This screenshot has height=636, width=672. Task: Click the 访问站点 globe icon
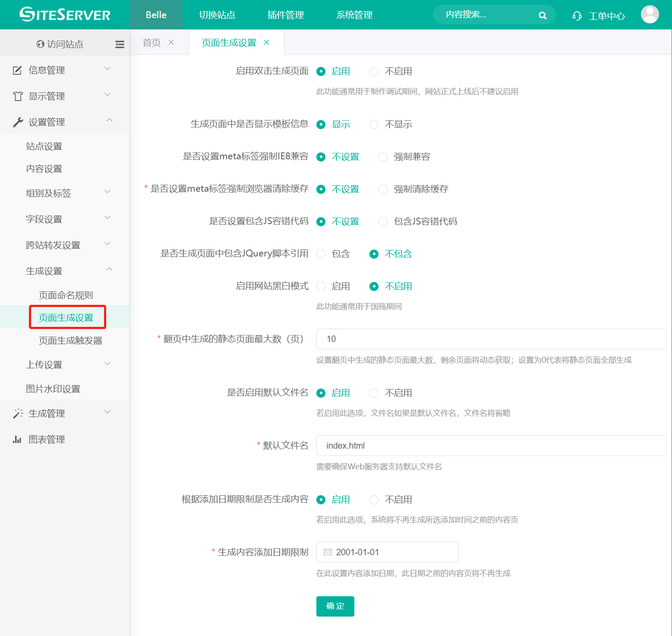(x=40, y=44)
